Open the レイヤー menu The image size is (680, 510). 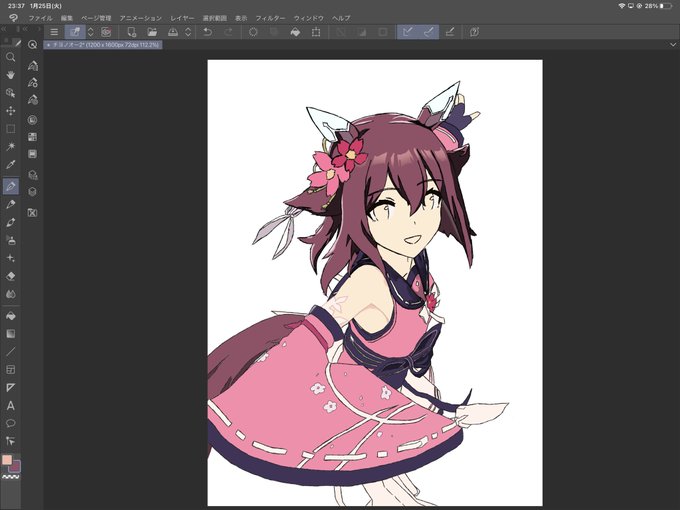(x=182, y=18)
